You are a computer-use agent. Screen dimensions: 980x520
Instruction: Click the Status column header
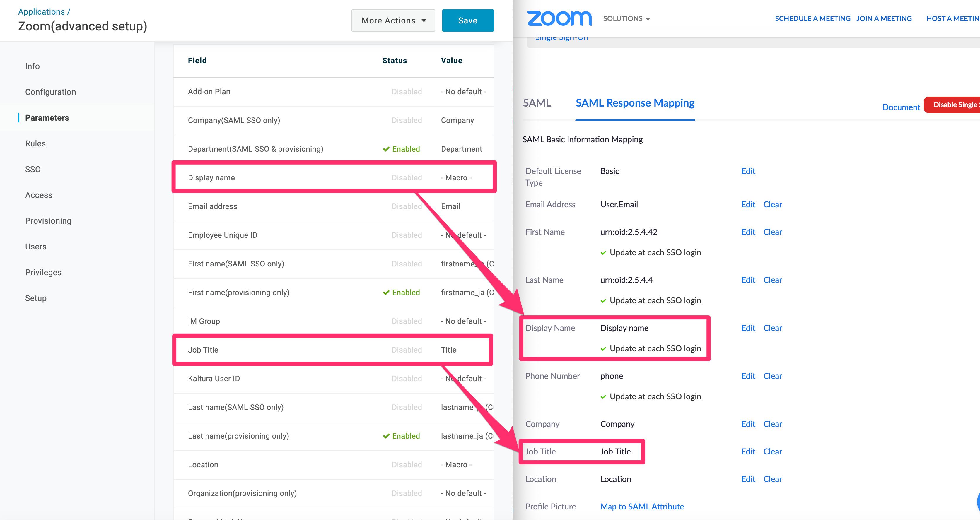click(x=395, y=61)
